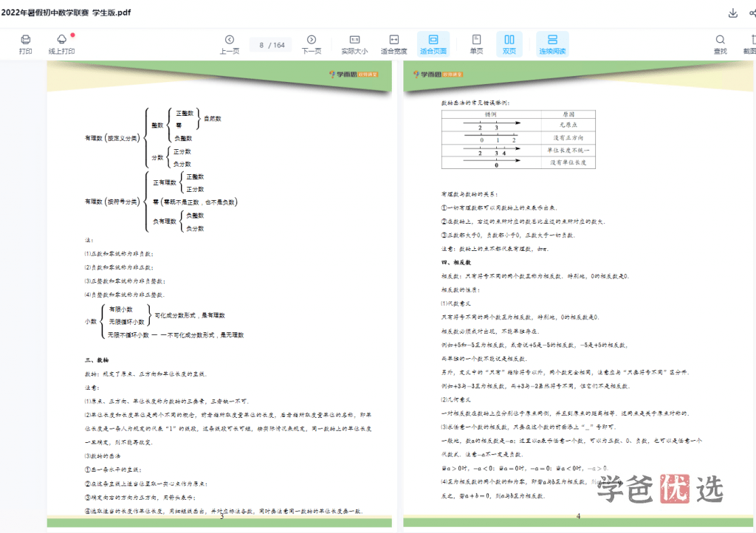Click 负有理数 in the classification diagram
Viewport: 756px width, 533px height.
coord(165,221)
